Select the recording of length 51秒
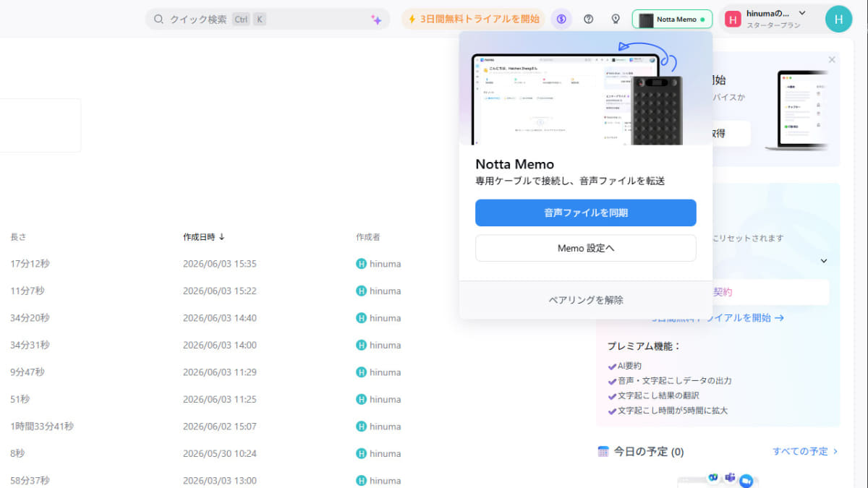868x488 pixels. (20, 399)
